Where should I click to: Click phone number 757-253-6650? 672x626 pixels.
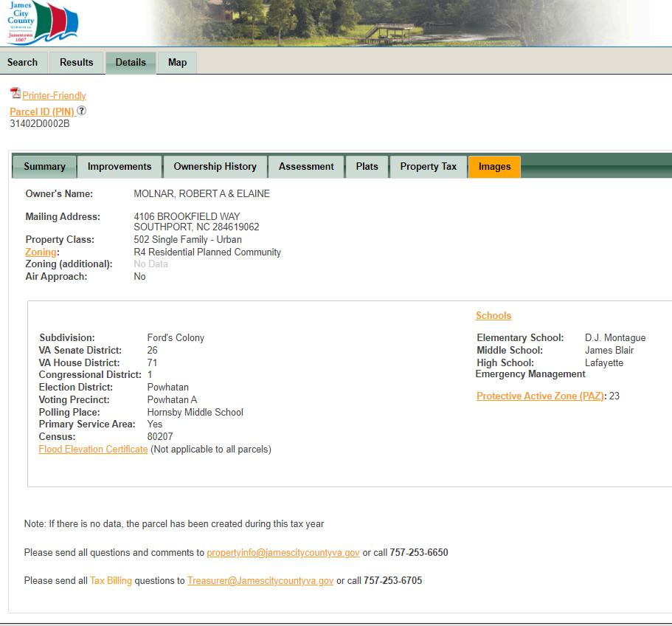pos(419,553)
